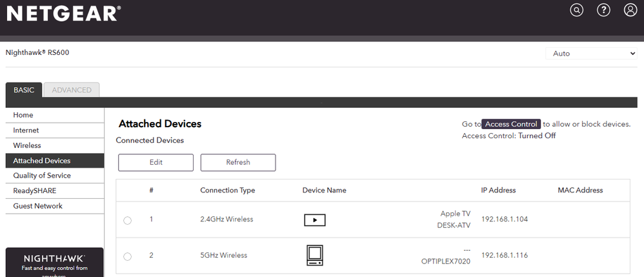Image resolution: width=644 pixels, height=277 pixels.
Task: Click the Apple TV media device icon
Action: coord(314,220)
